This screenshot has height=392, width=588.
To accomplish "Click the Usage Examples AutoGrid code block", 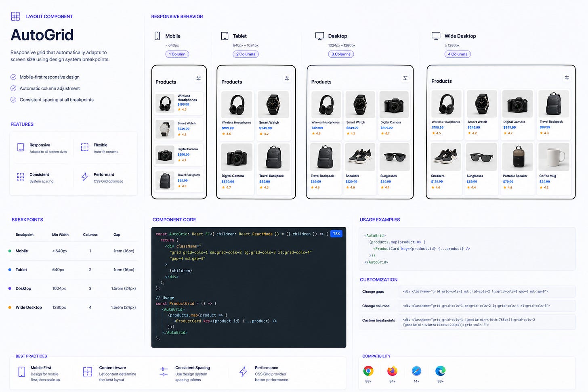I will tap(467, 249).
